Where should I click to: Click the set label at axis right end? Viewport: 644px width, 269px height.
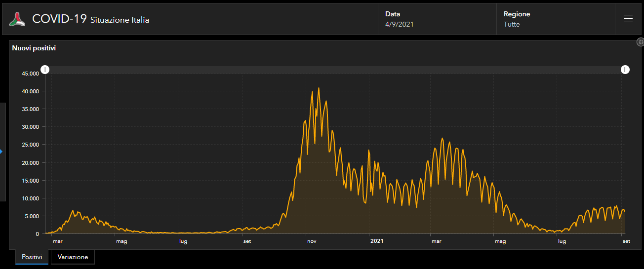[626, 241]
